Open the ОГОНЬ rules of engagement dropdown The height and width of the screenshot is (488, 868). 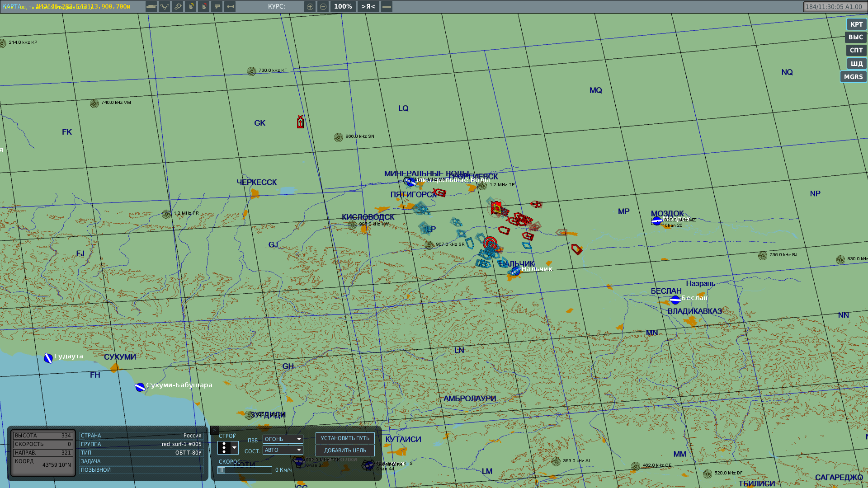point(283,439)
